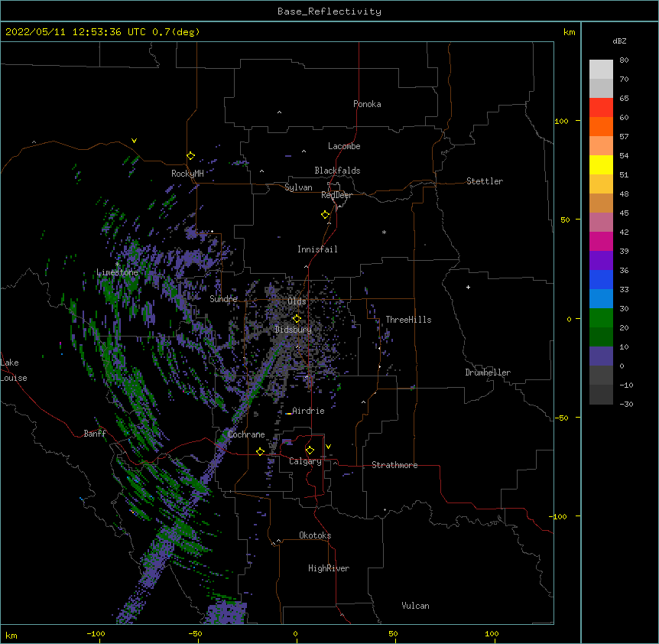Pick the magenta swatch in the dBZ legend
Viewport: 659px width, 644px height.
click(x=601, y=241)
